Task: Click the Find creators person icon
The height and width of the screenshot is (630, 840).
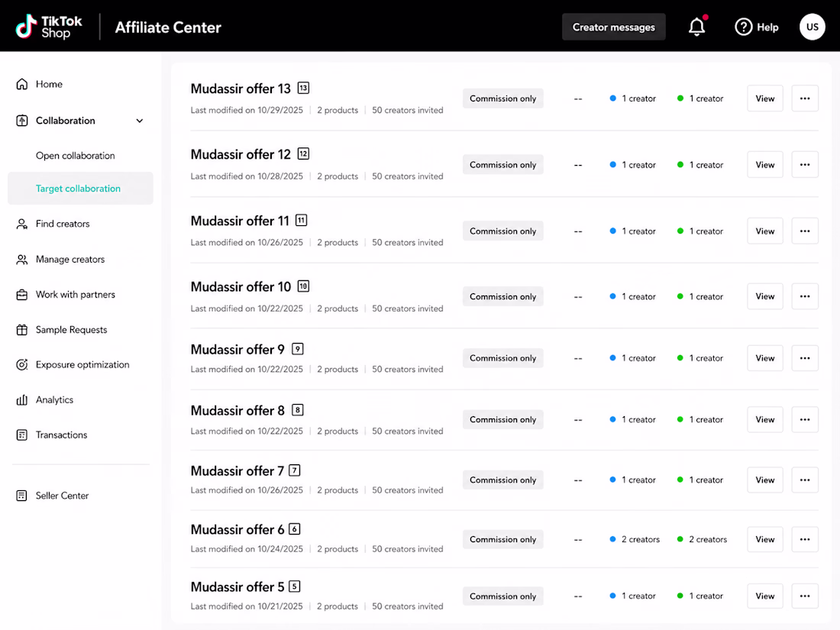Action: click(x=22, y=224)
